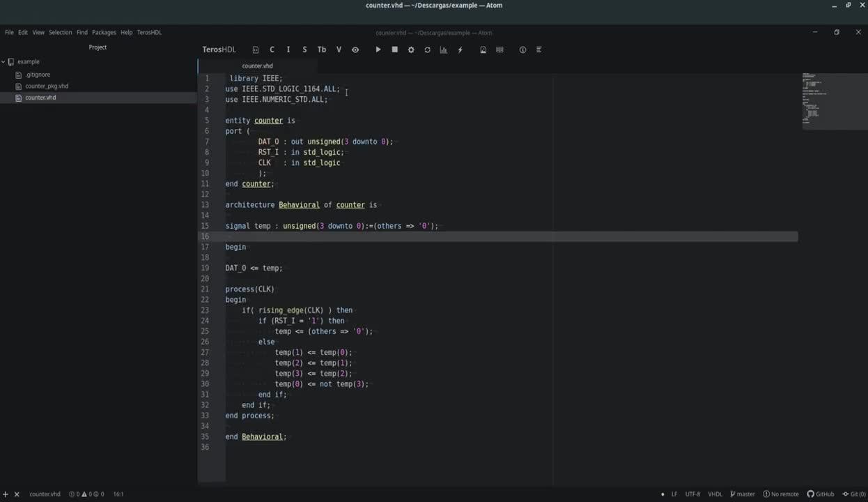
Task: Open the TerosHDL waveform viewer chart icon
Action: coord(443,50)
